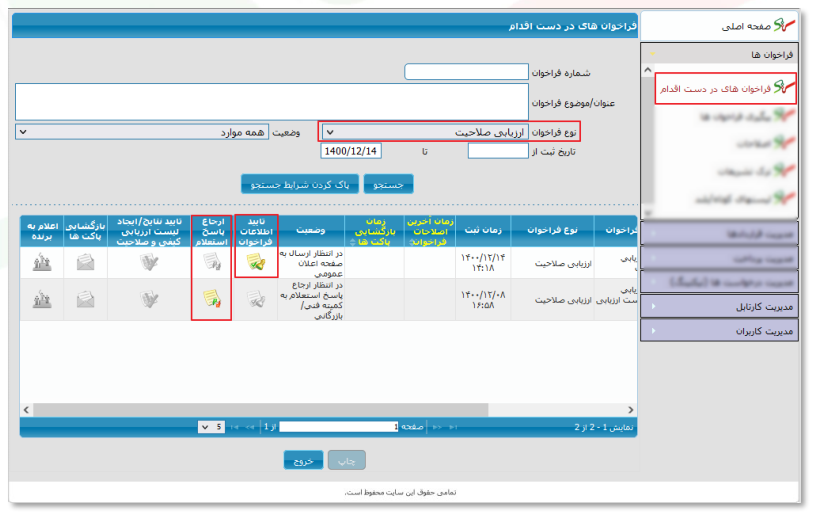Expand the مدیریت کاربران section
The width and height of the screenshot is (817, 519).
point(720,331)
